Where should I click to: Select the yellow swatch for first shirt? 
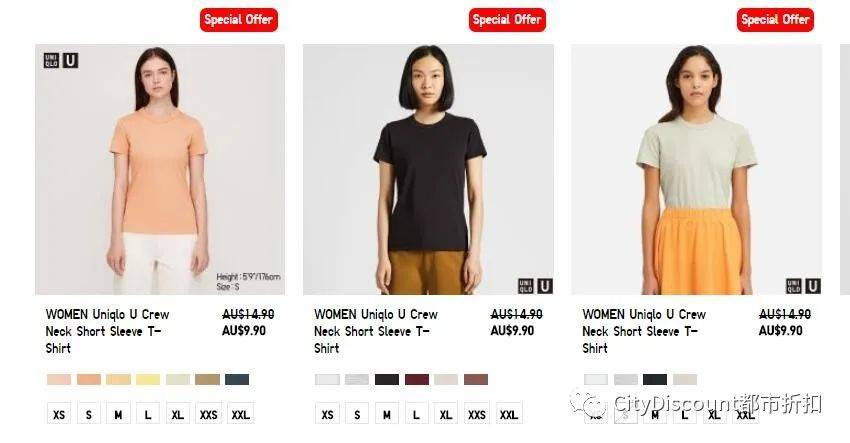(148, 380)
